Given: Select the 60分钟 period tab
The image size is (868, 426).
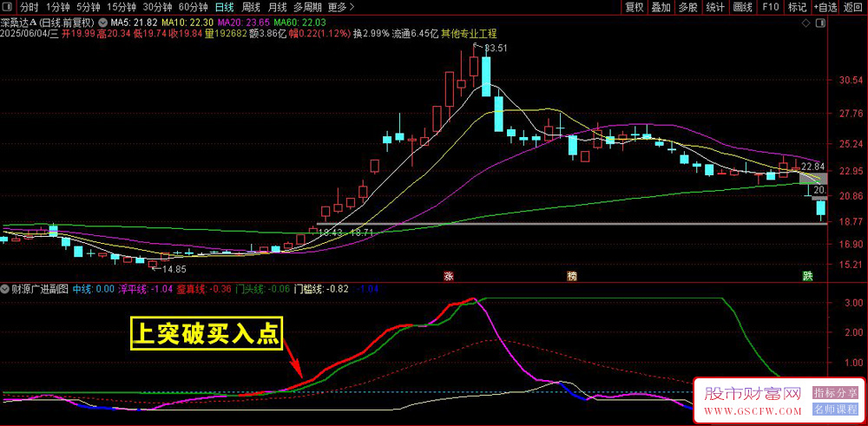Looking at the screenshot, I should click(x=194, y=7).
